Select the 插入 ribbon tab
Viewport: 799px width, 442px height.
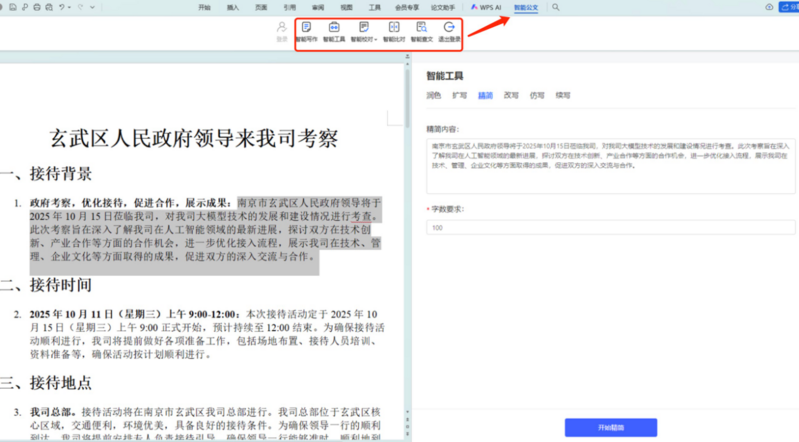click(x=233, y=7)
